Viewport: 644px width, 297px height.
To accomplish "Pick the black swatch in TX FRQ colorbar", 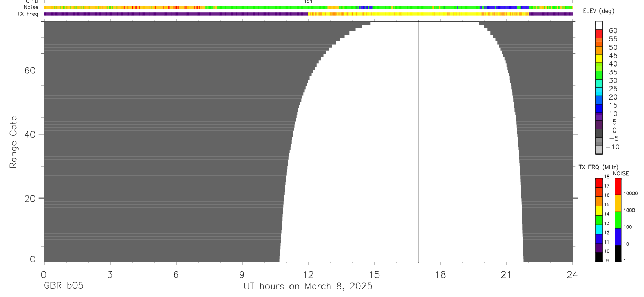I will pos(599,257).
